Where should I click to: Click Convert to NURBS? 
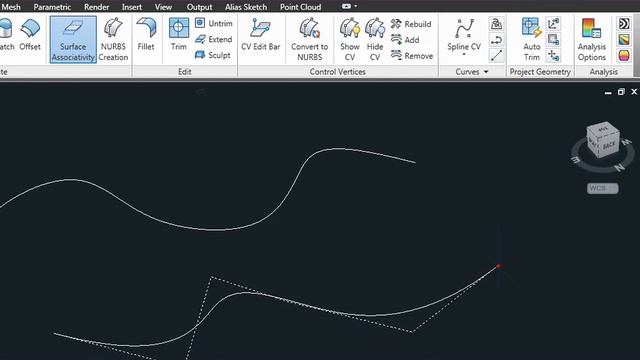(x=309, y=40)
